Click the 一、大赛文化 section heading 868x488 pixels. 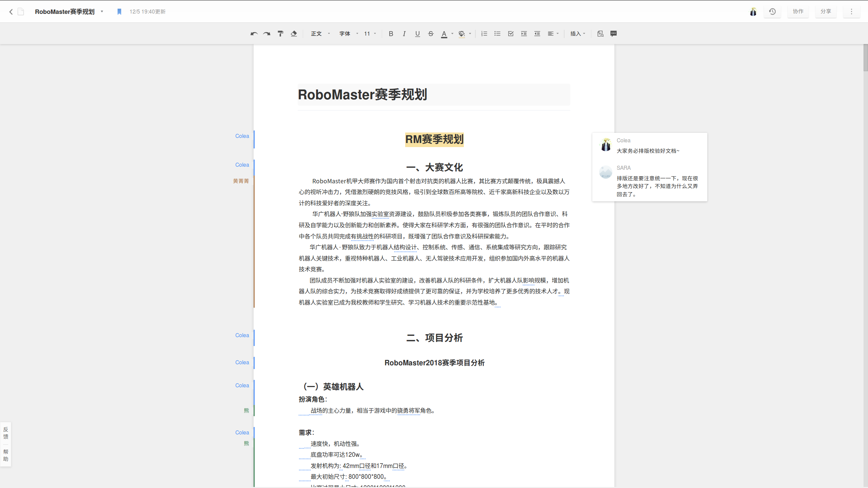[x=434, y=167]
